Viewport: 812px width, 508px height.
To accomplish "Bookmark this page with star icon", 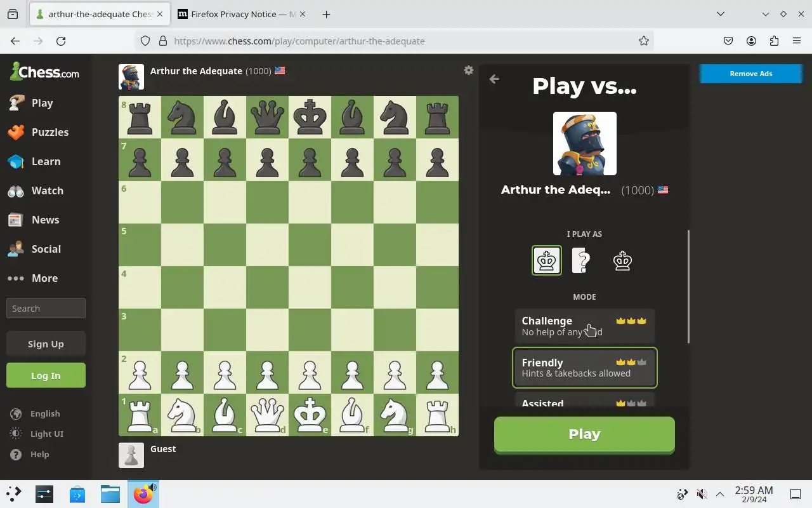I will (x=643, y=41).
